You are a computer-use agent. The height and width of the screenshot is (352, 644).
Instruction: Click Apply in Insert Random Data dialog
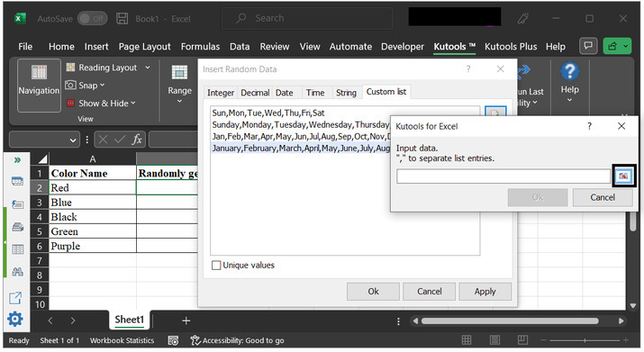[x=485, y=291]
